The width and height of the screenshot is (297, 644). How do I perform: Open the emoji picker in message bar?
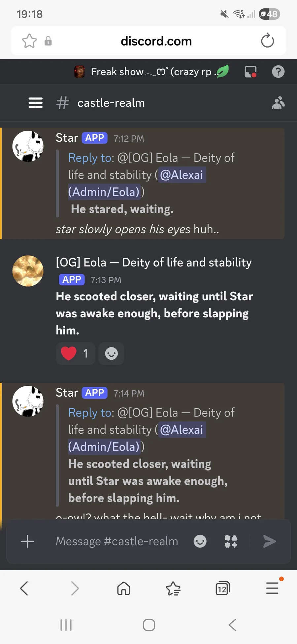200,541
